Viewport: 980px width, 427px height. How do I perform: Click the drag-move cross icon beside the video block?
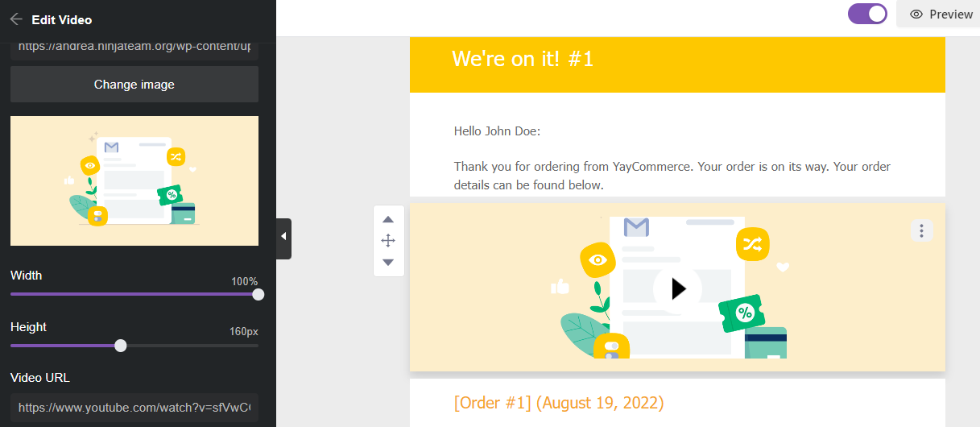coord(388,240)
